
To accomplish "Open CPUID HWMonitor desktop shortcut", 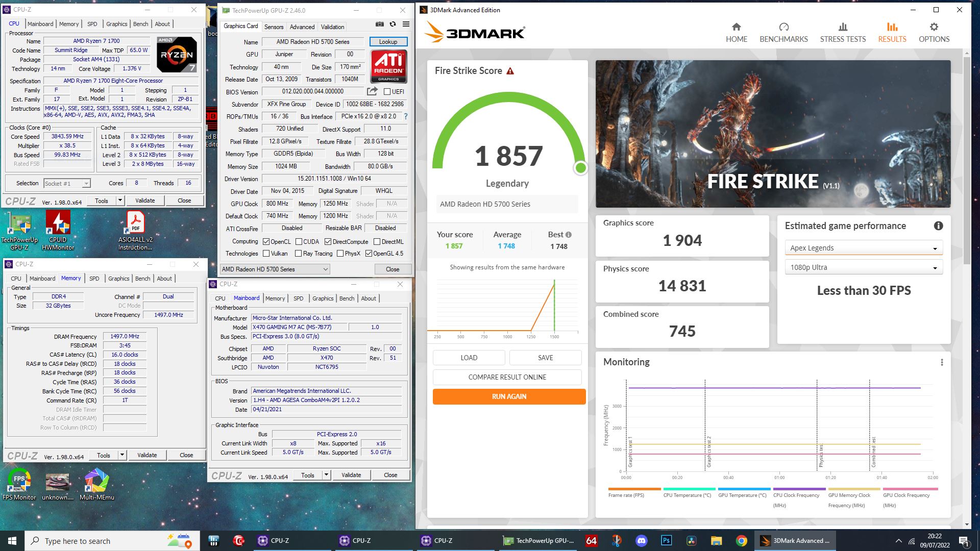I will coord(58,231).
